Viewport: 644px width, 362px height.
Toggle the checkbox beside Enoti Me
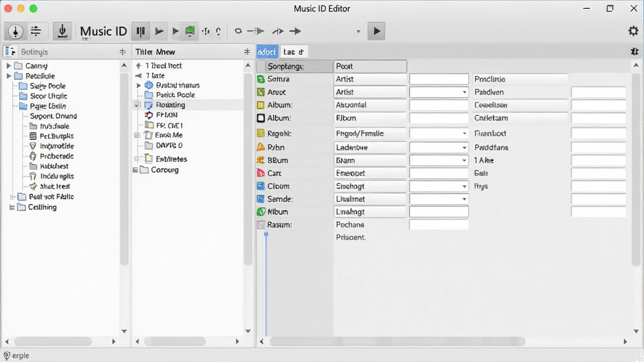click(x=137, y=136)
